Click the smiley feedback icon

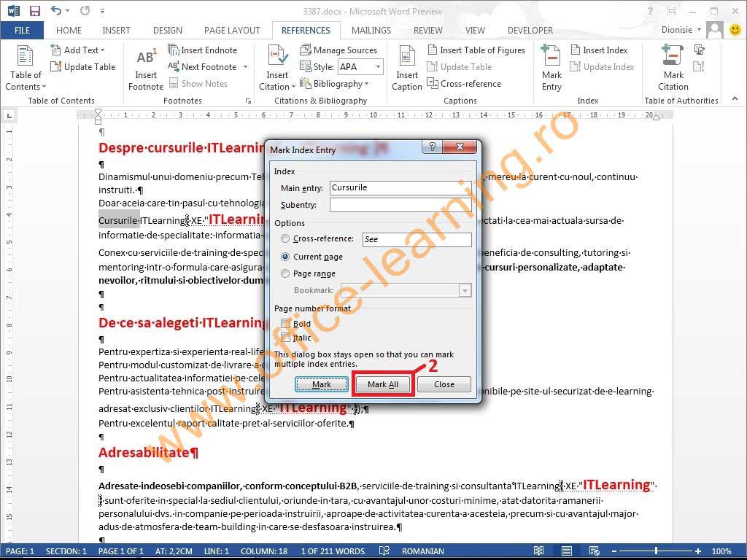735,30
